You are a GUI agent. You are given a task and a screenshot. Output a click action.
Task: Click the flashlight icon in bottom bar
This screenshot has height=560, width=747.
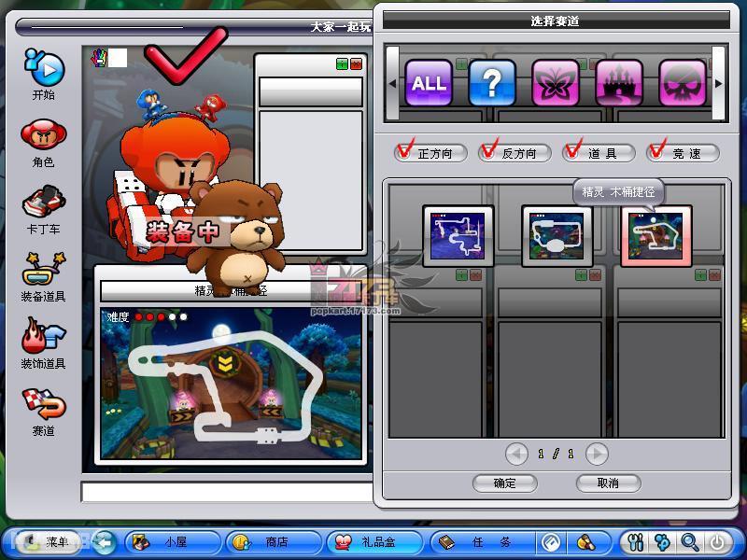(x=586, y=542)
